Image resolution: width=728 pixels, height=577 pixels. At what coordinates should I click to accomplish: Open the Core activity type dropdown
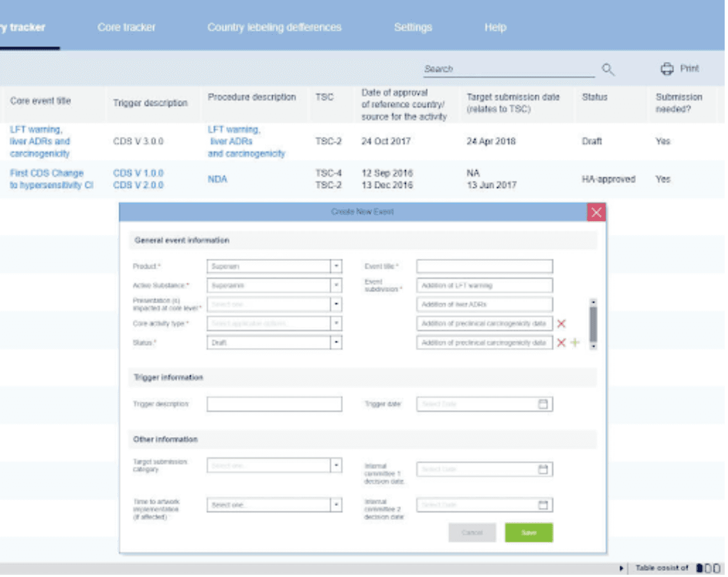[336, 323]
